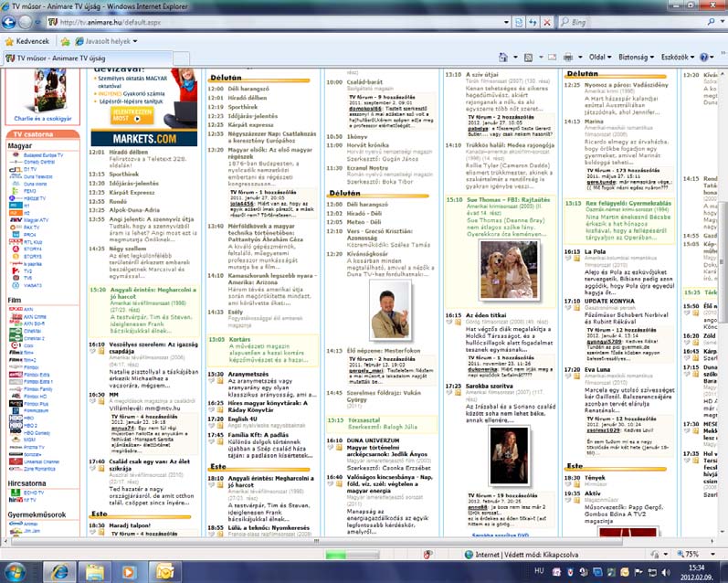Open the Comedy Central channel link

(x=38, y=162)
